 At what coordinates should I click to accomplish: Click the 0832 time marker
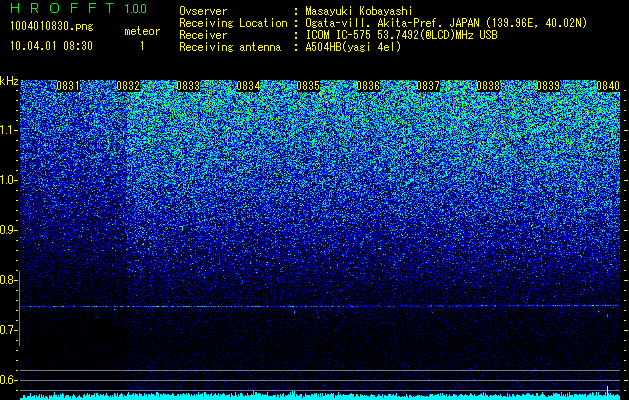click(128, 86)
